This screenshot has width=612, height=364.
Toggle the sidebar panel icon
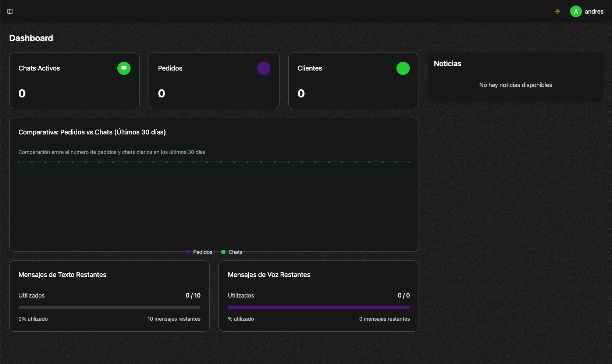point(10,11)
